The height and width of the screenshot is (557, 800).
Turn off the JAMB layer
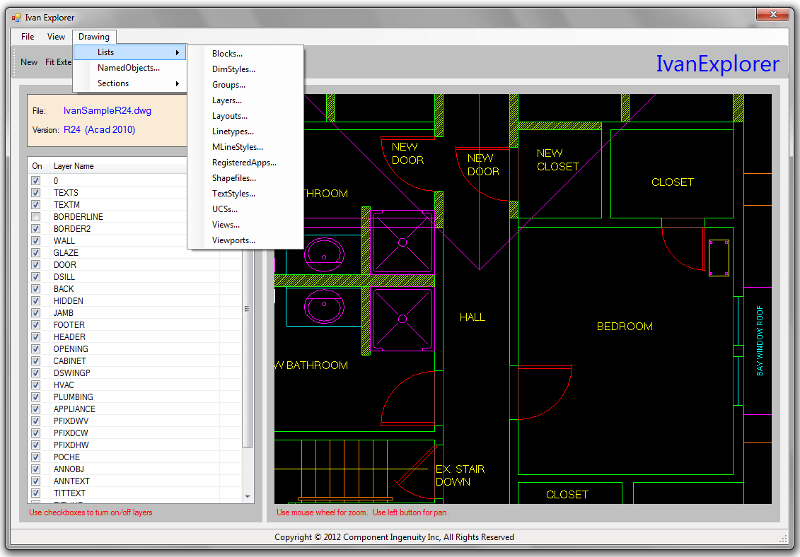click(36, 313)
